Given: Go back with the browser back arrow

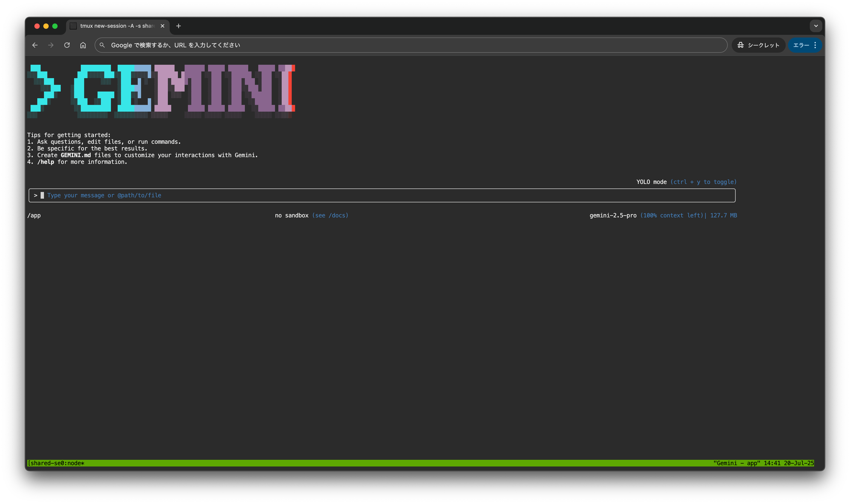Looking at the screenshot, I should pos(35,45).
